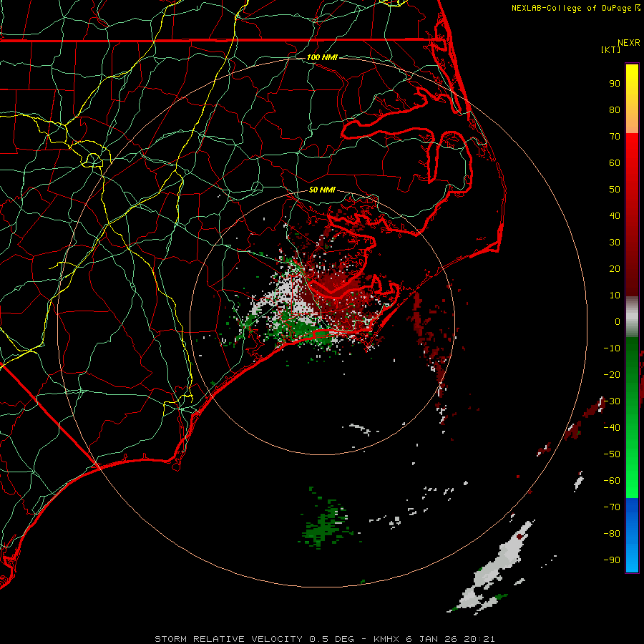
Task: Click the [KT] units label
Action: coord(610,49)
